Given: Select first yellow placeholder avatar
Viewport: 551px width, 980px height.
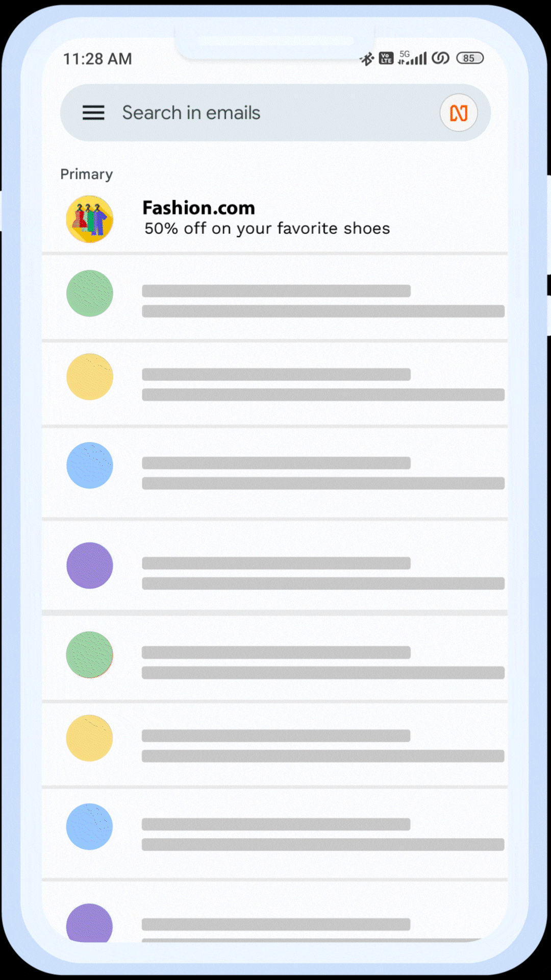Looking at the screenshot, I should click(x=90, y=377).
